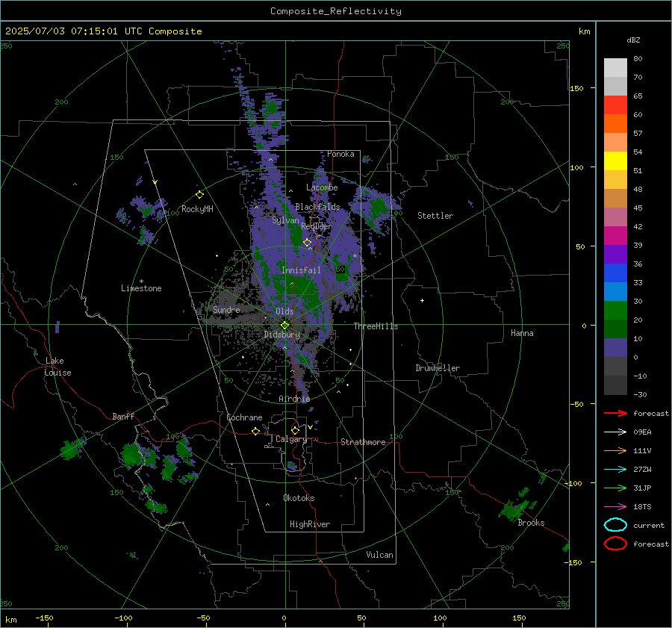This screenshot has width=672, height=628.
Task: Click the Ponoka city label
Action: point(340,154)
